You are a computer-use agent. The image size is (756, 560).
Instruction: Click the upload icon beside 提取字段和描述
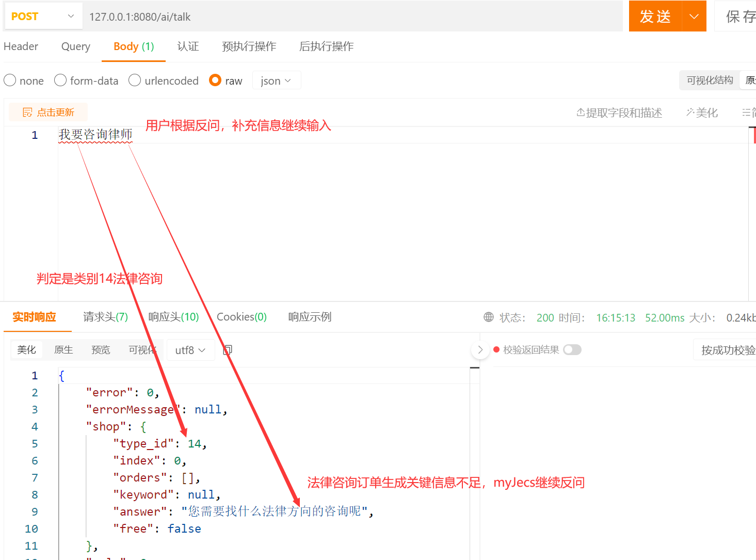coord(582,113)
